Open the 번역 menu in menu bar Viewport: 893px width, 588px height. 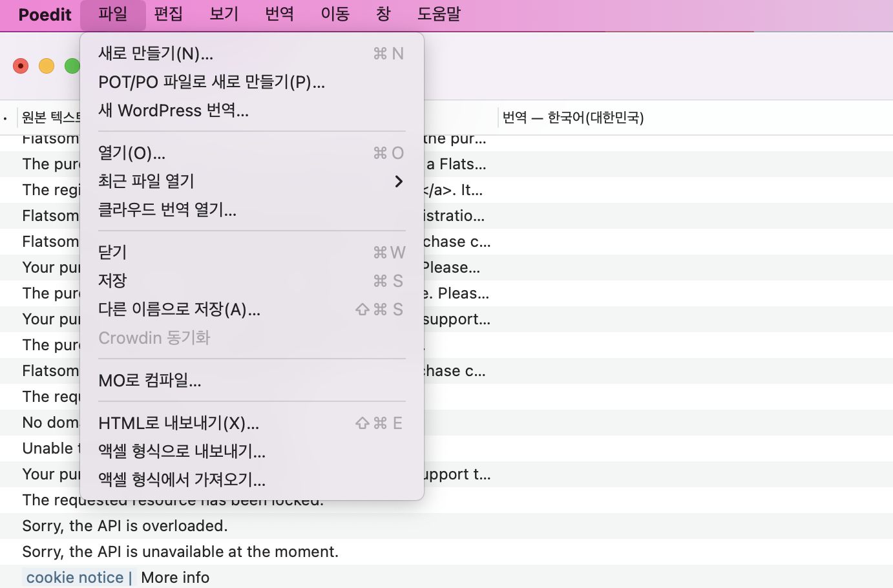pos(279,14)
